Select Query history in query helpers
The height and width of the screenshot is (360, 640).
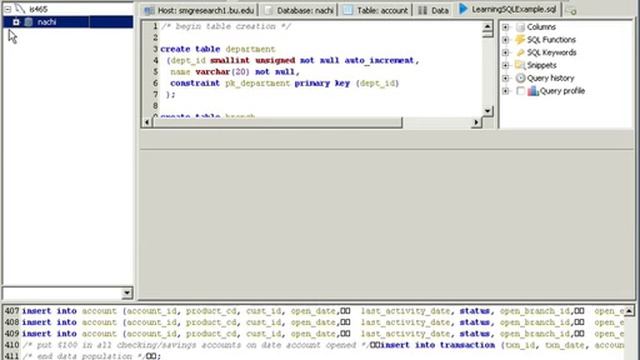(550, 78)
